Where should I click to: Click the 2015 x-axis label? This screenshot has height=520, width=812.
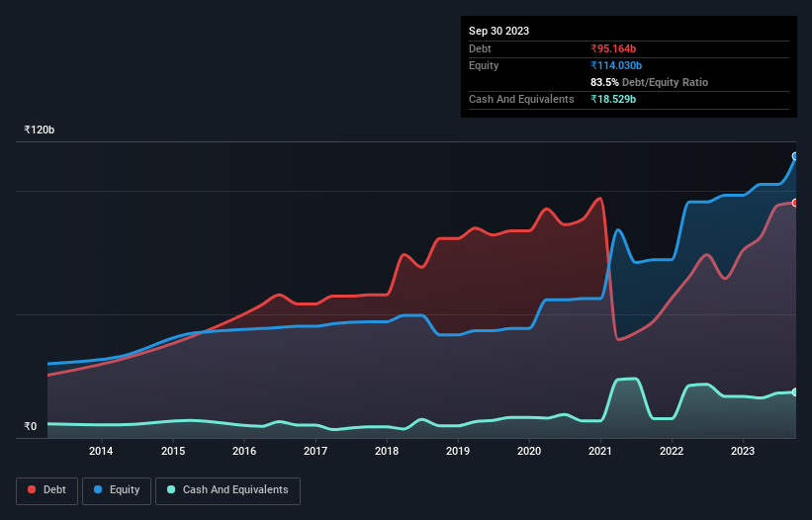(x=173, y=451)
